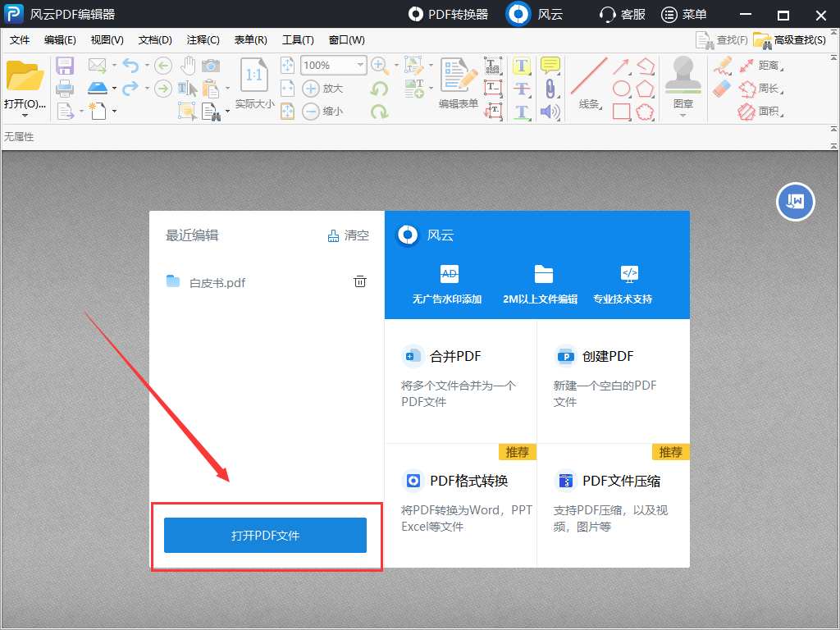Screen dimensions: 840x630
Task: Select the eraser tool
Action: pyautogui.click(x=722, y=89)
